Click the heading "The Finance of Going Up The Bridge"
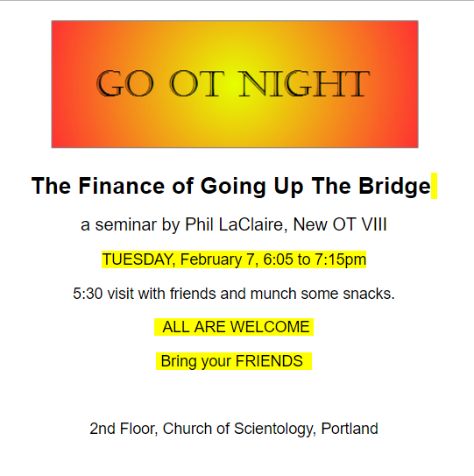 pos(231,186)
